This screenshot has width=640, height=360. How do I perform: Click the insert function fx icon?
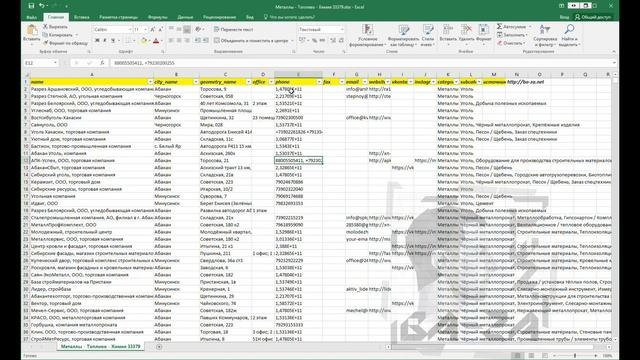102,63
